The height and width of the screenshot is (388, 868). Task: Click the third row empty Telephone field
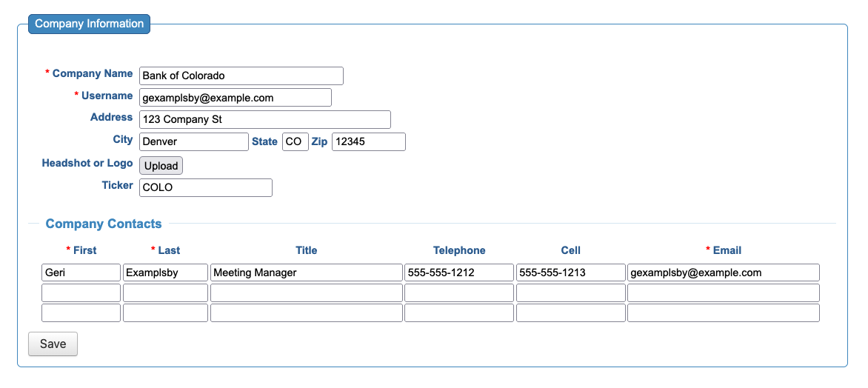[x=459, y=312]
